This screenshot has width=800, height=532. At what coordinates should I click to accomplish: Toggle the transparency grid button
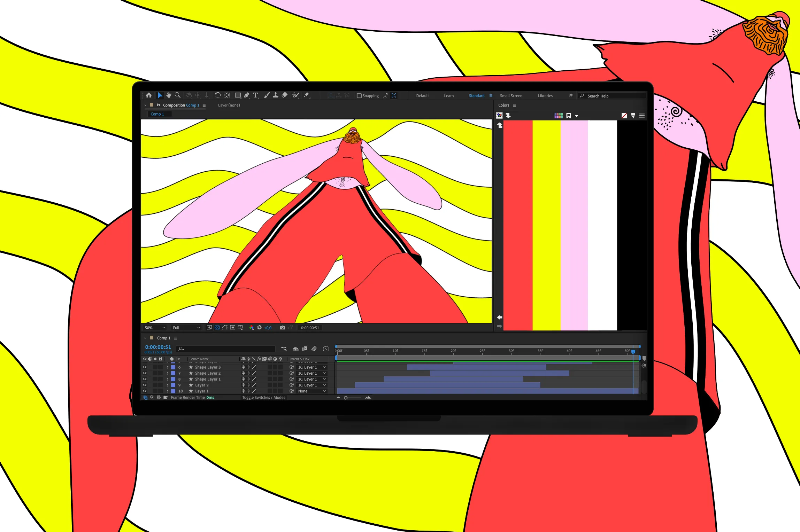click(x=217, y=328)
